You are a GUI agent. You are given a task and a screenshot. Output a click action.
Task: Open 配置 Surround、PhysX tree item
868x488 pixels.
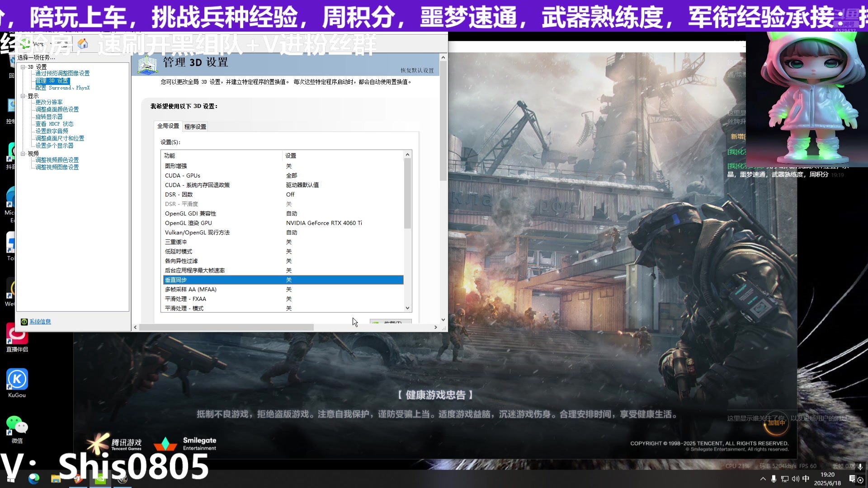(x=62, y=88)
